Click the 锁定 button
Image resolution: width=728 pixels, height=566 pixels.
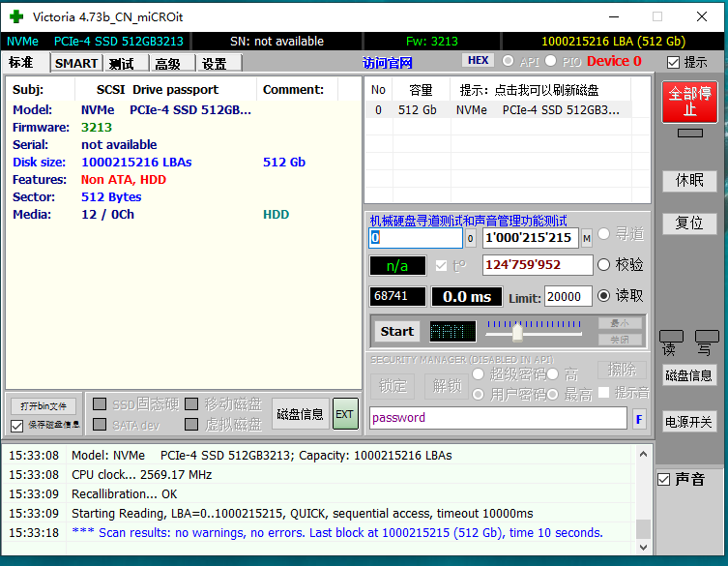pos(393,386)
